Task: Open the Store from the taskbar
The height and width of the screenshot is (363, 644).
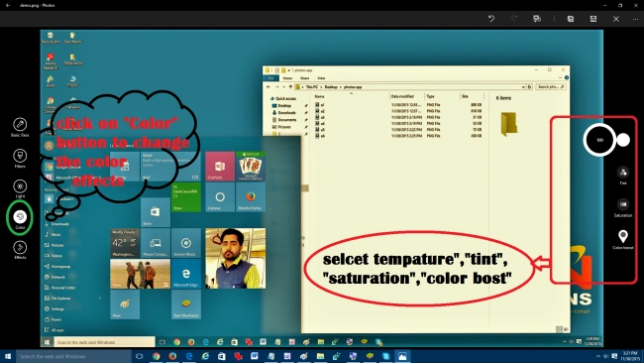Action: coord(222,356)
